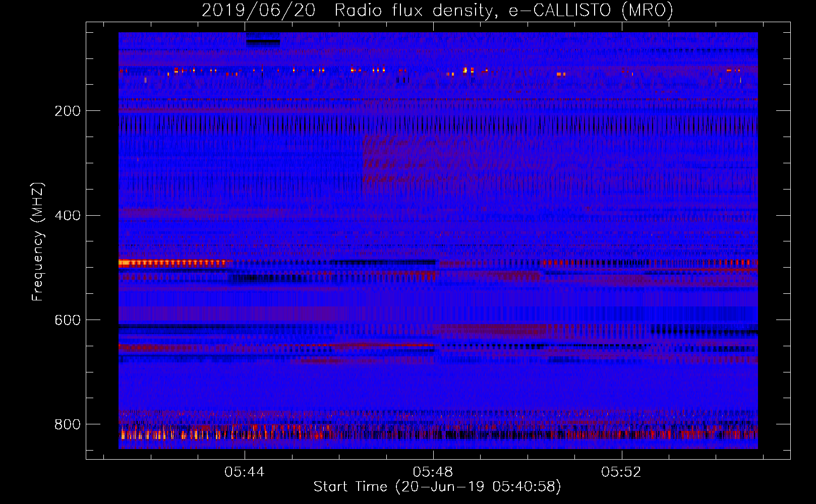Click the 600 frequency tick label
Viewport: 816px width, 504px height.
tap(68, 321)
